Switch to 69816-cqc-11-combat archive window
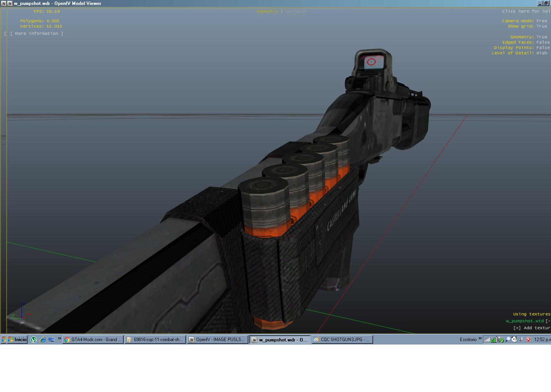This screenshot has width=551, height=392. [155, 340]
